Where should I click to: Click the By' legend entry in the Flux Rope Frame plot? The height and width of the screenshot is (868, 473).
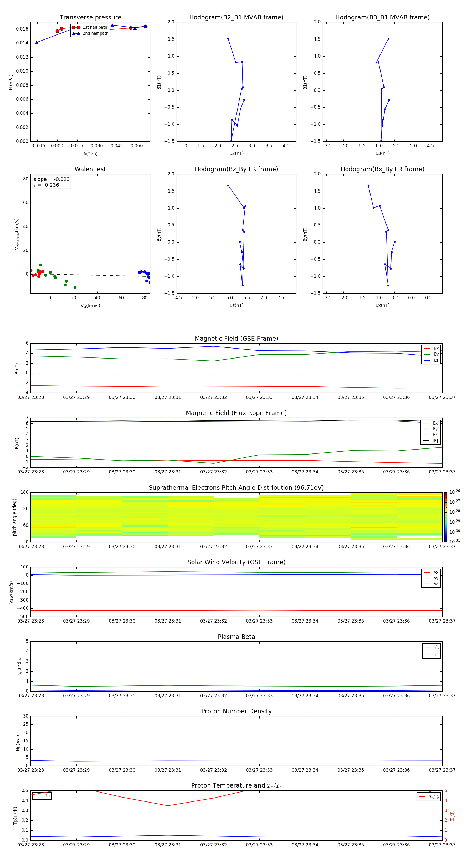431,429
